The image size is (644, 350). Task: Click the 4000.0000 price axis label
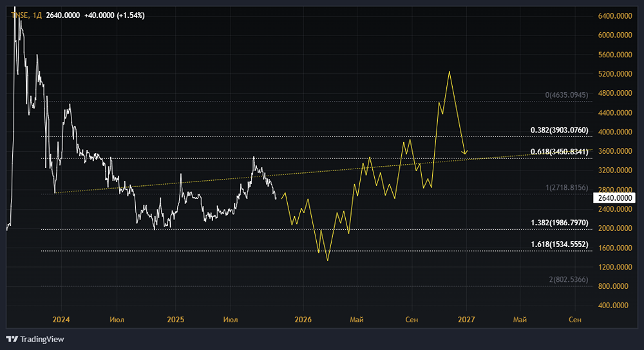coord(615,132)
